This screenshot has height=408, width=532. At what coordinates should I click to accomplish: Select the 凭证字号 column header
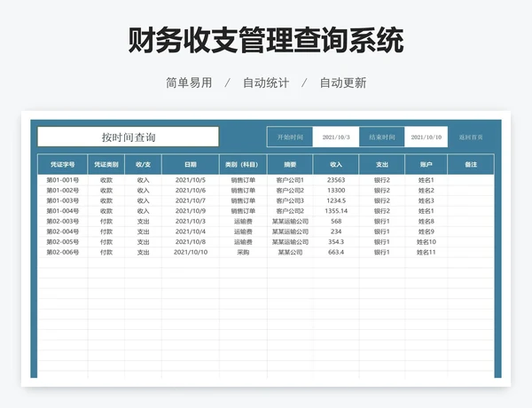pos(62,165)
